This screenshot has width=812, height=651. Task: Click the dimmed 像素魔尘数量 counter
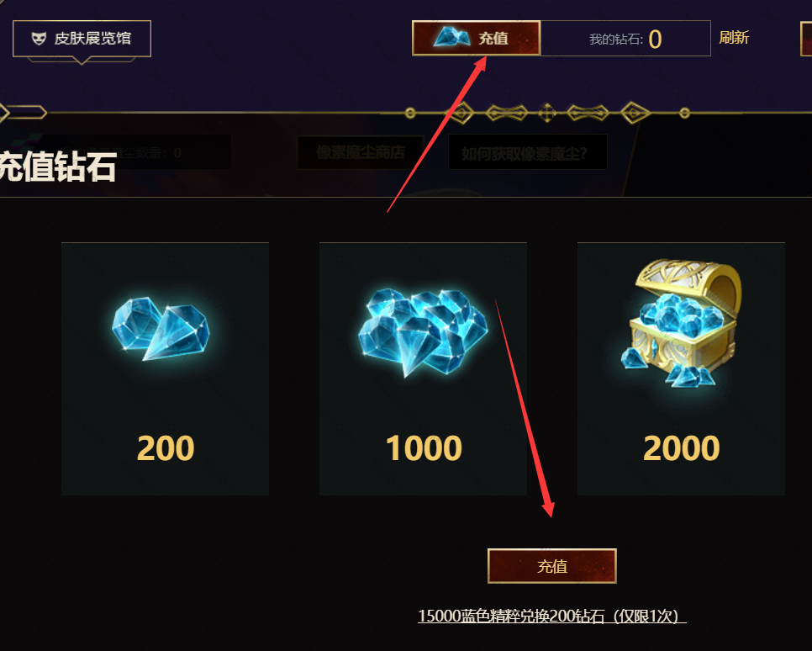[135, 152]
